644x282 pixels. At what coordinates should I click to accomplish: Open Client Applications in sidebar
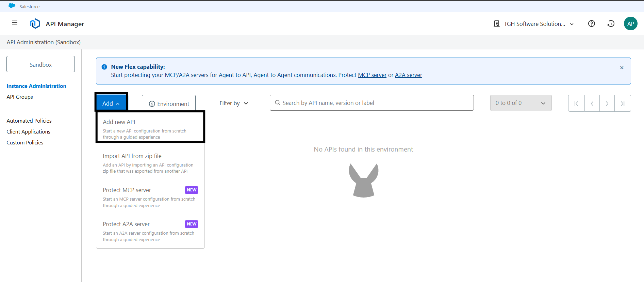click(28, 132)
